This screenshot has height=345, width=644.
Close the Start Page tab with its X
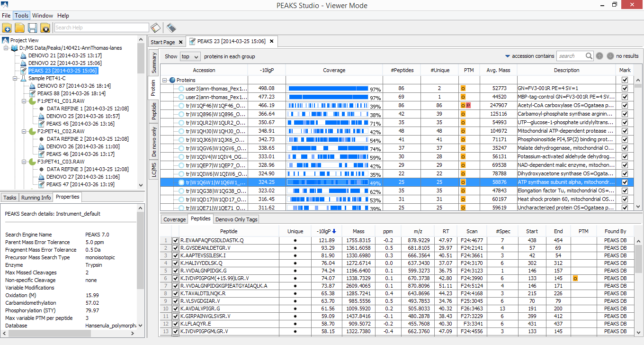(x=181, y=42)
